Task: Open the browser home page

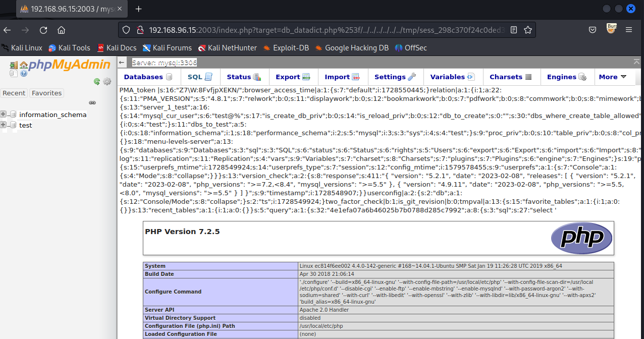Action: tap(61, 30)
